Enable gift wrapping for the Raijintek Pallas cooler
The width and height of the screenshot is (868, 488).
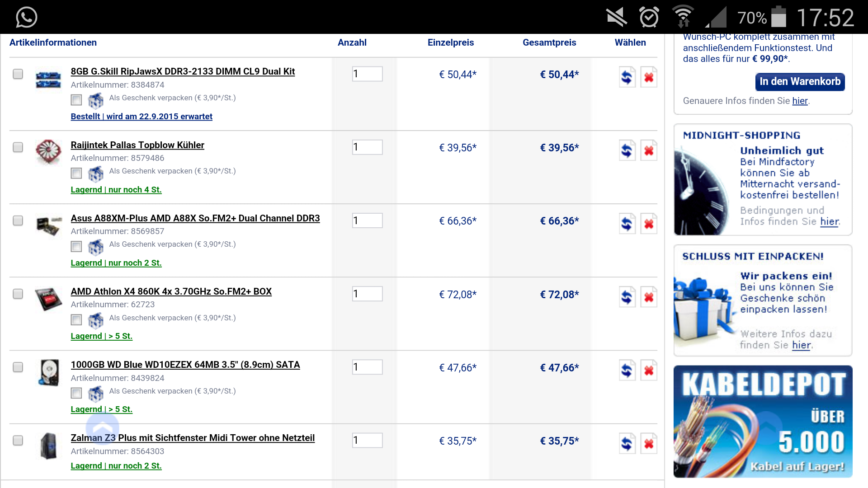(76, 173)
